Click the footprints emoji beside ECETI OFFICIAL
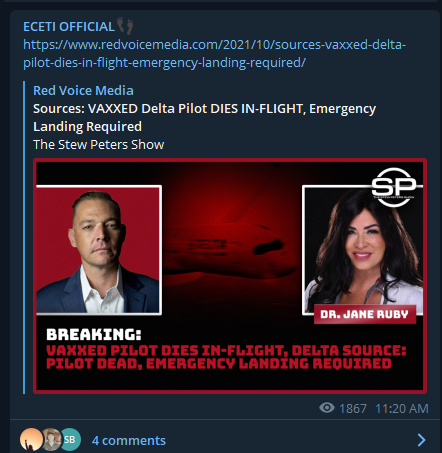 point(125,26)
